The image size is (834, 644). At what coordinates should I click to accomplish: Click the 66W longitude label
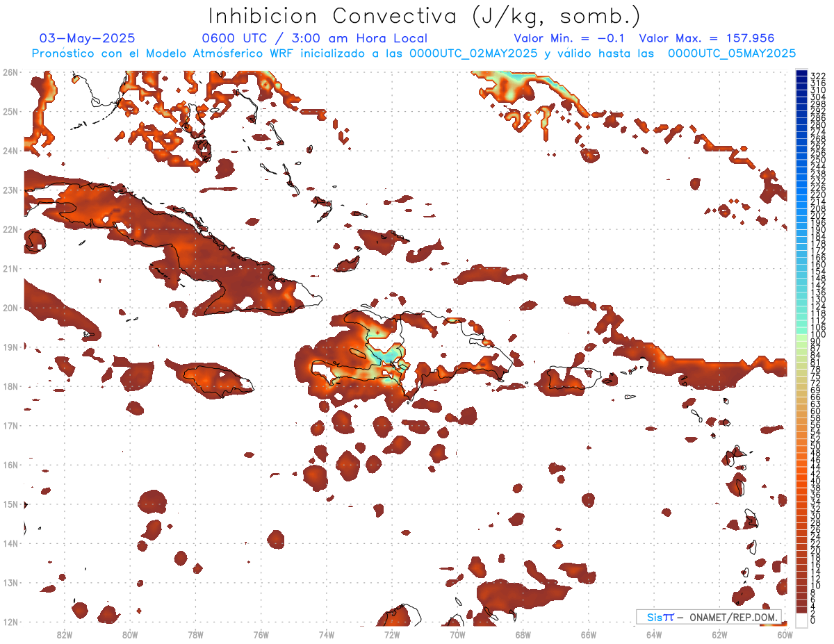(x=589, y=634)
